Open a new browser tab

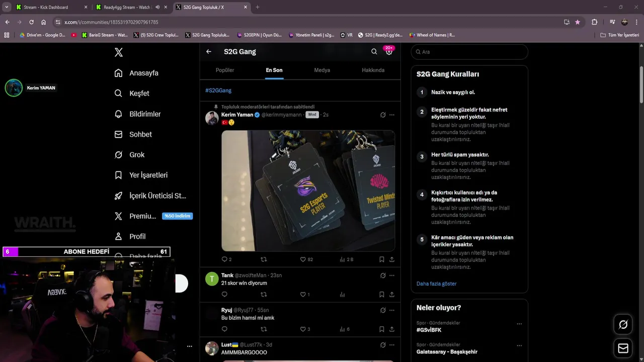[x=258, y=7]
